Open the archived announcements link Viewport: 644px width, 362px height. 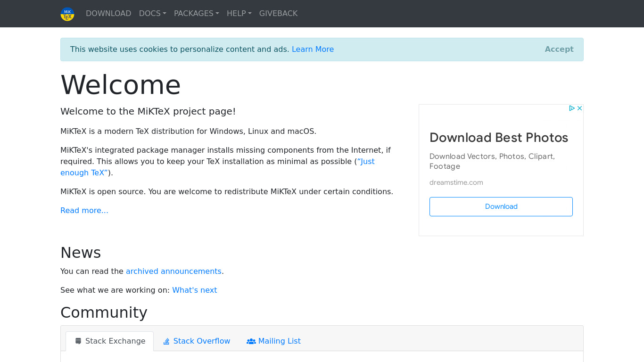click(x=173, y=271)
